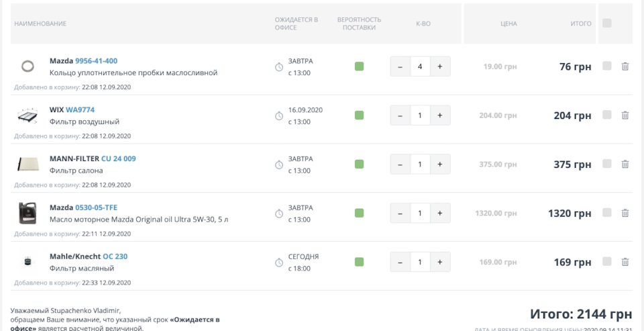Remove Mahle/Knecht OC 230 using trash icon
Screen dimensions: 644x331
coord(625,262)
